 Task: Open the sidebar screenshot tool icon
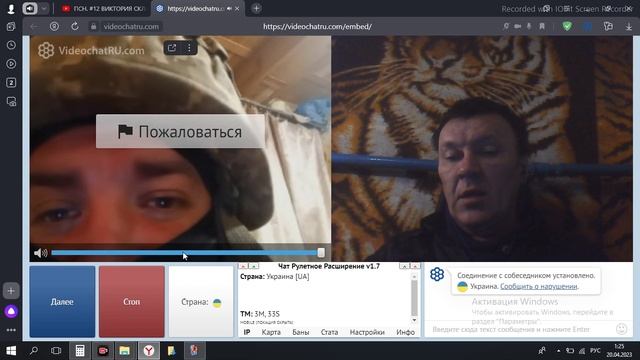11,101
